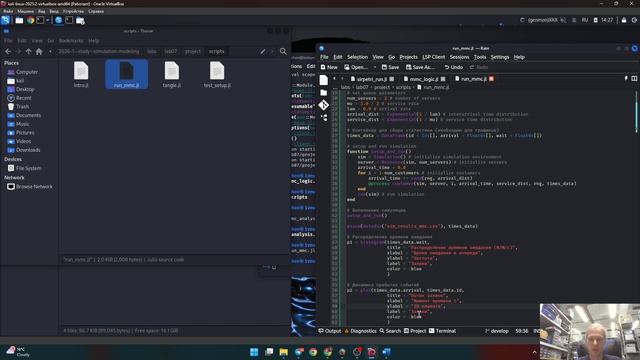Viewport: 640px width, 360px height.
Task: Click the New document toolbar button
Action: click(329, 67)
